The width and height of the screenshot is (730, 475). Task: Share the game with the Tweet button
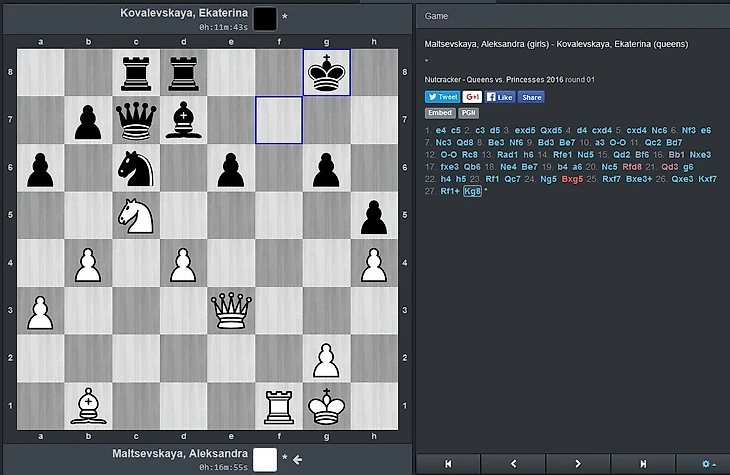coord(442,97)
